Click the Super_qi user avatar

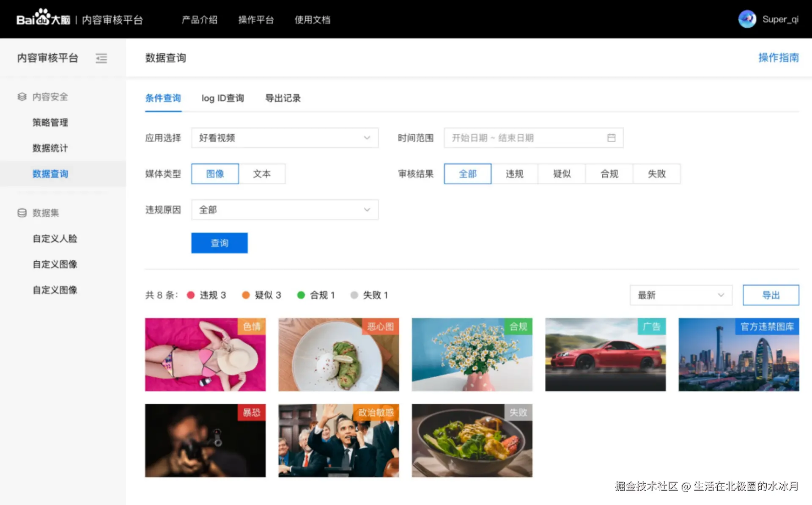pyautogui.click(x=747, y=19)
